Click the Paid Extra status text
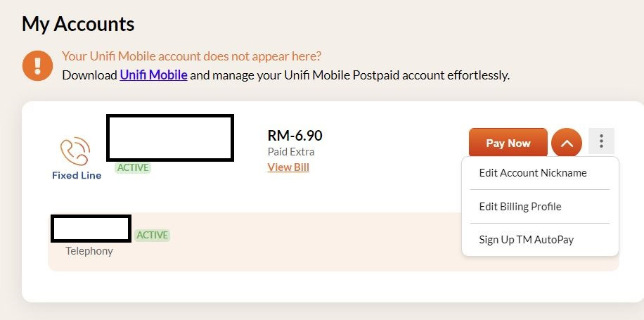Image resolution: width=644 pixels, height=320 pixels. tap(291, 152)
